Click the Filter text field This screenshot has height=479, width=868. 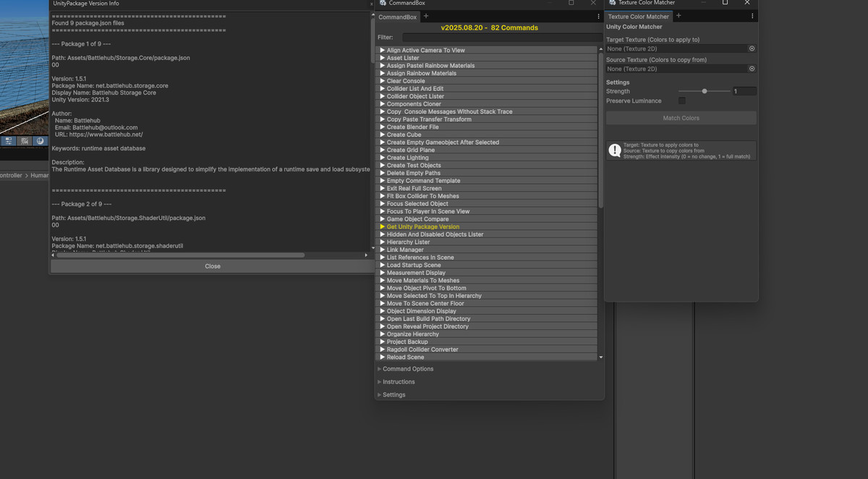point(501,37)
